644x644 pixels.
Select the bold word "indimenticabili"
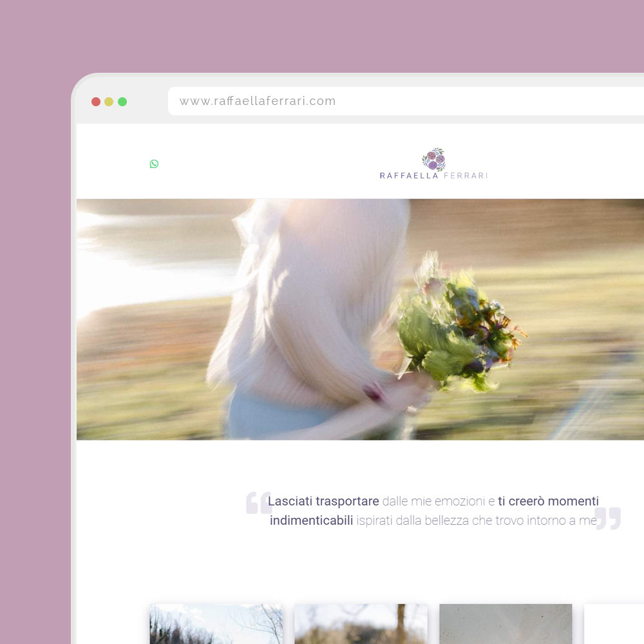pyautogui.click(x=311, y=520)
